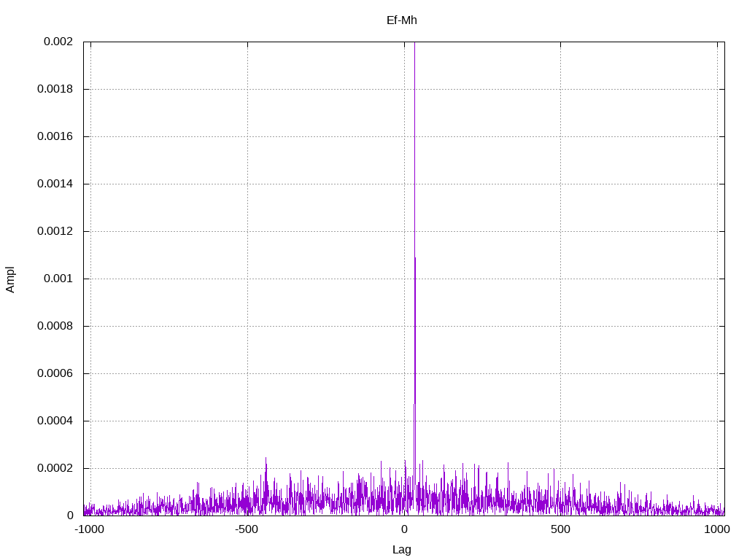Click the x-axis tick label -1000
The image size is (747, 560).
(90, 529)
